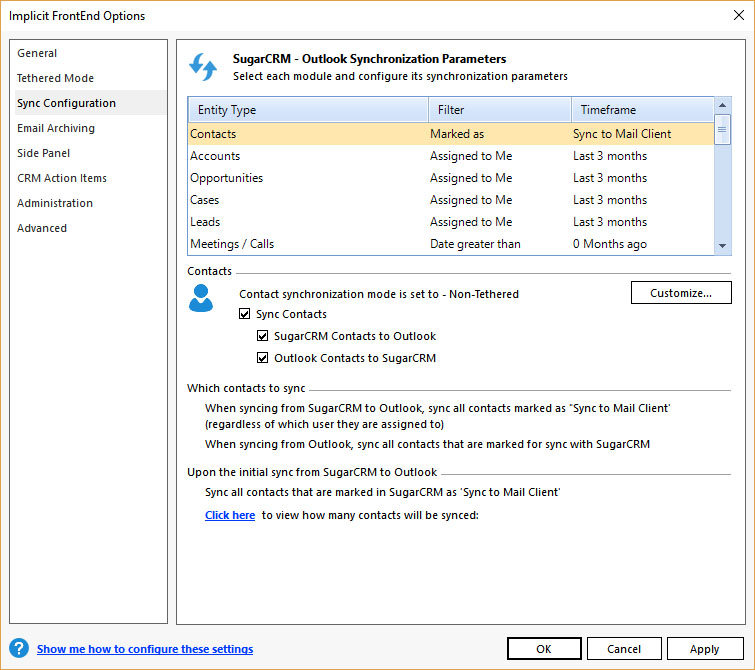Uncheck SugarCRM Contacts to Outlook
The width and height of the screenshot is (755, 670).
point(263,336)
